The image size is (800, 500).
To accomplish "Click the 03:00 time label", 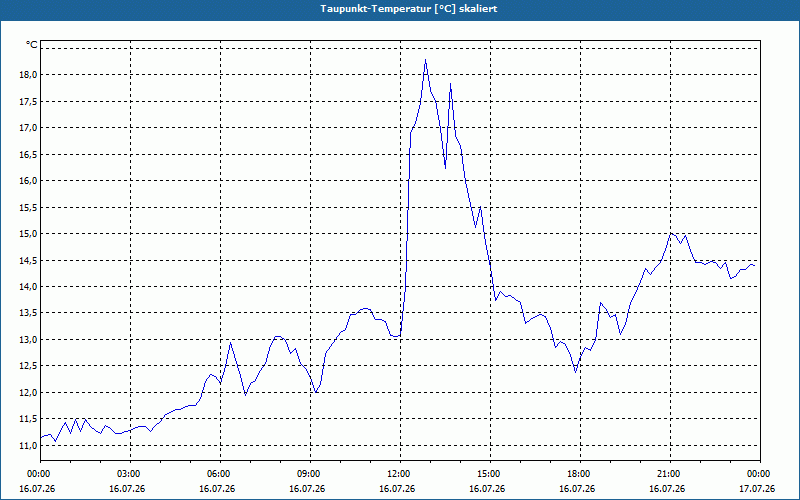I will coord(131,474).
